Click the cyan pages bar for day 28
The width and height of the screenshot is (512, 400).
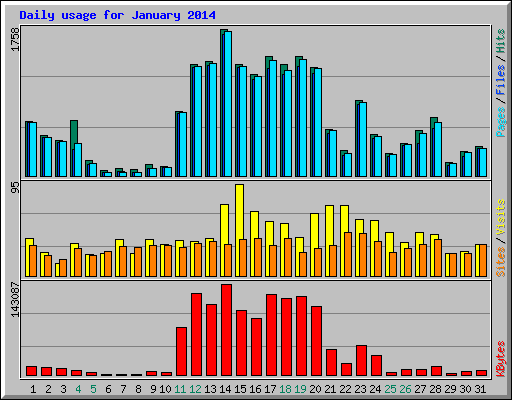pos(438,149)
